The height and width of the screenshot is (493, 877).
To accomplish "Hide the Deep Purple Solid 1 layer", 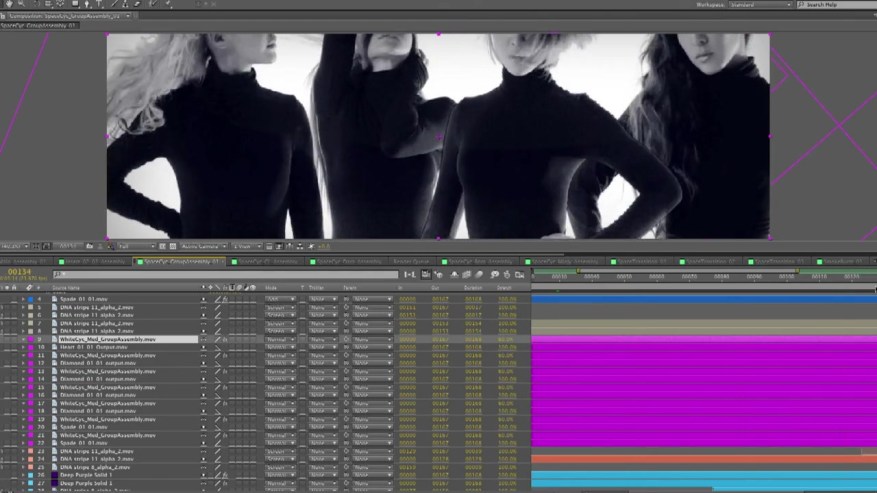I will 4,475.
